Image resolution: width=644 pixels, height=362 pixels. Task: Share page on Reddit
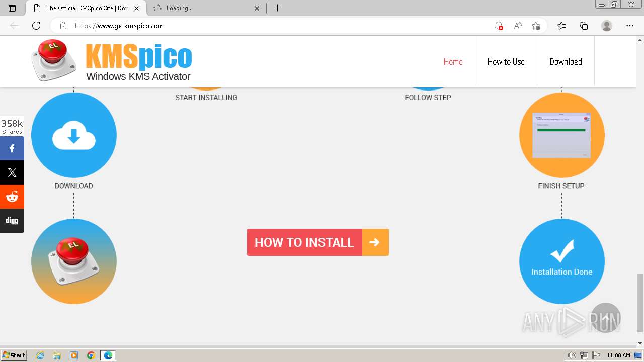pos(12,197)
